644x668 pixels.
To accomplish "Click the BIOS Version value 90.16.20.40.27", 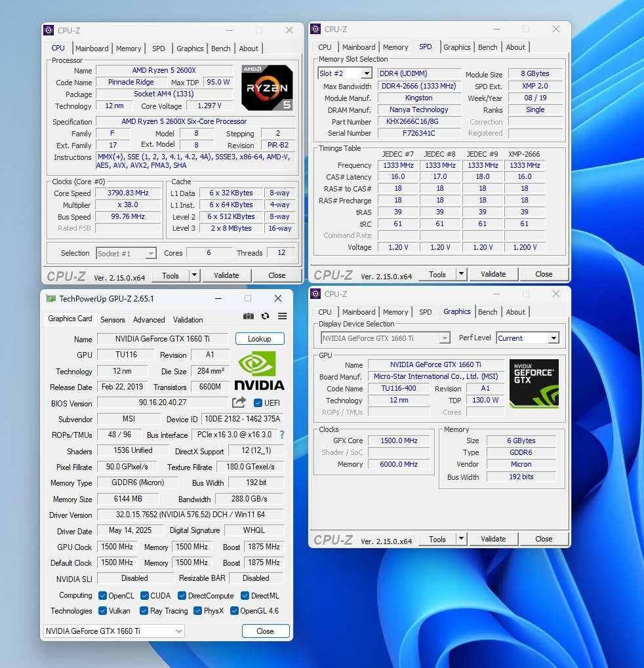I will point(163,402).
